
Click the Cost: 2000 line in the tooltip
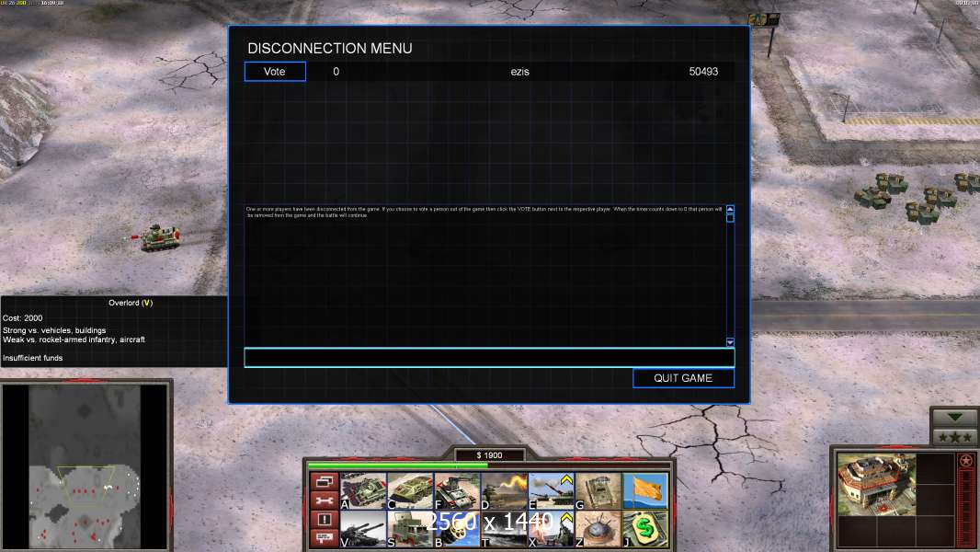tap(22, 318)
